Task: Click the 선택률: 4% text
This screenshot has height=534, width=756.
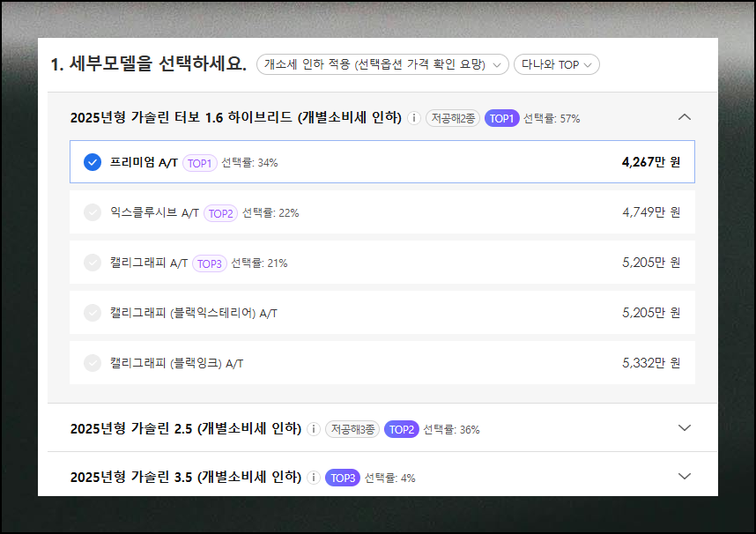Action: 389,478
